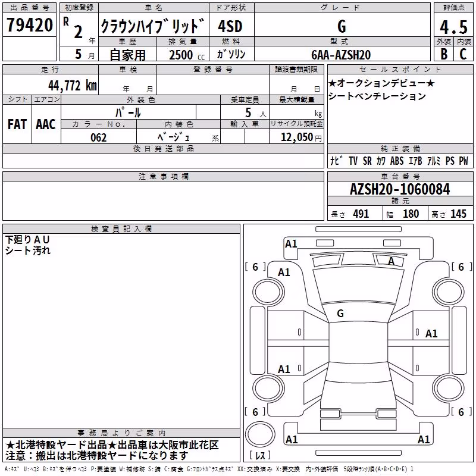Select the height value 145

click(x=458, y=214)
